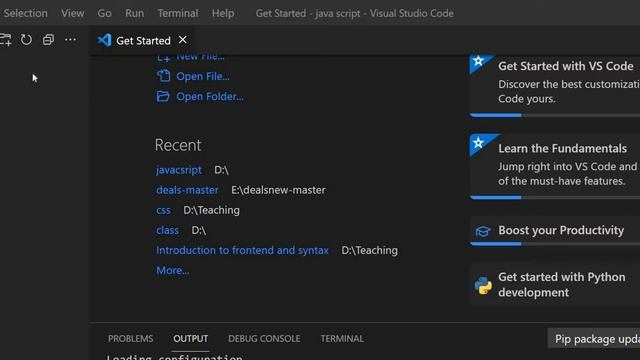This screenshot has height=360, width=640.
Task: Switch to the PROBLEMS panel tab
Action: pos(131,338)
